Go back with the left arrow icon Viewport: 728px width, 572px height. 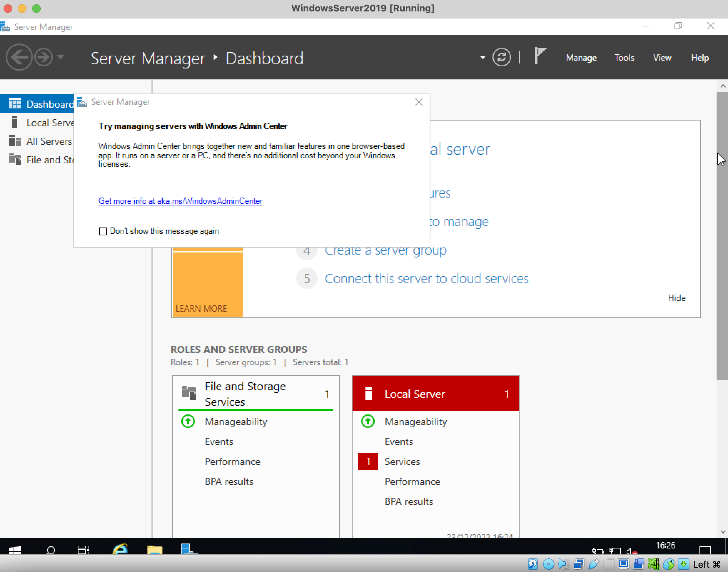point(19,57)
